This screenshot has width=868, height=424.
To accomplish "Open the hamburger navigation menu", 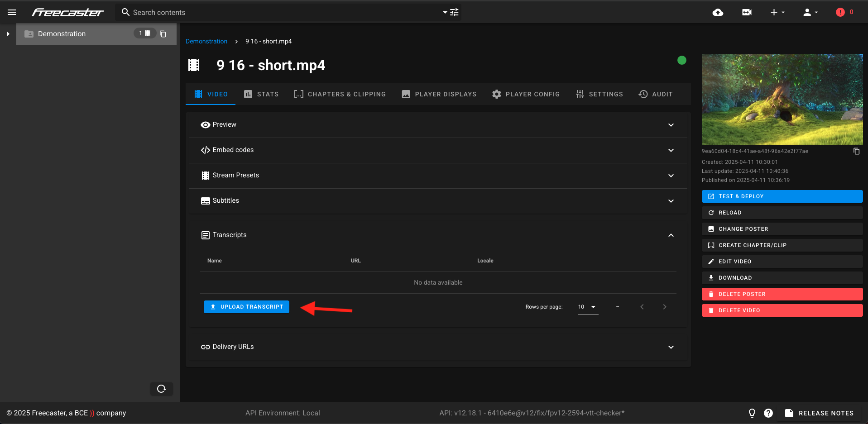I will 12,12.
